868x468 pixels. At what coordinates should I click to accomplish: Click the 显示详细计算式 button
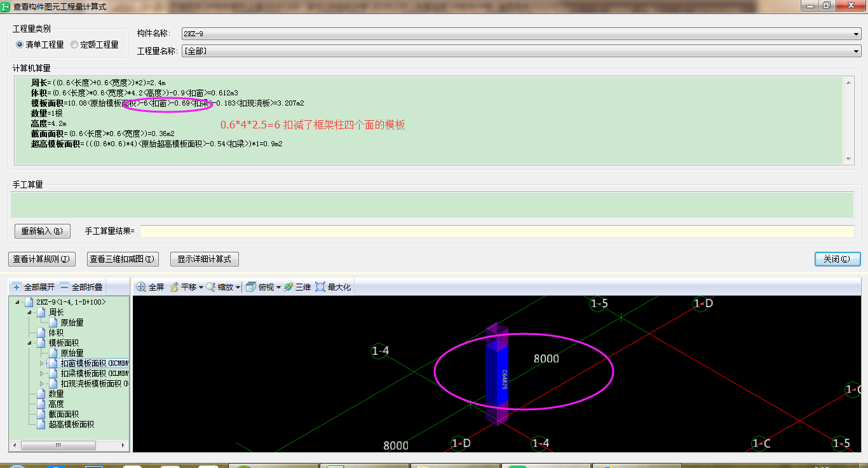point(204,259)
